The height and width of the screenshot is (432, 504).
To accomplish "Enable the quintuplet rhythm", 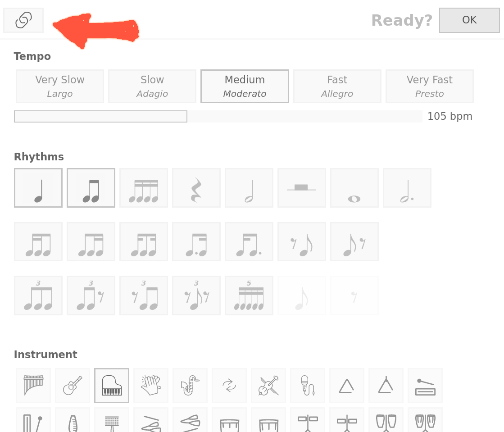I will [249, 296].
